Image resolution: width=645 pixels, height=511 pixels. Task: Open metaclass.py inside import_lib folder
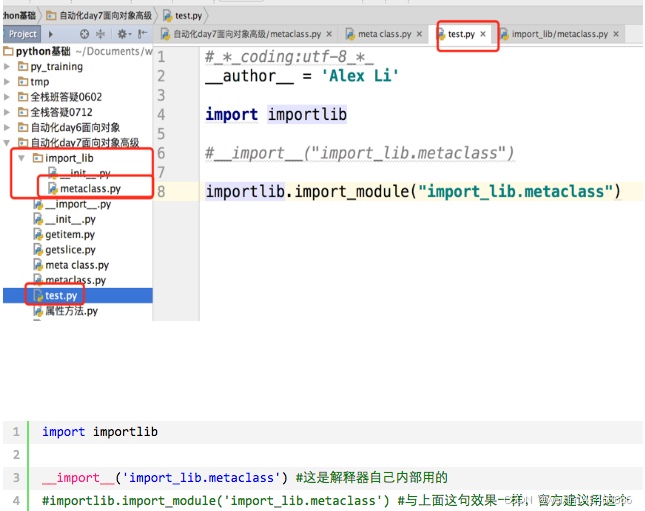pyautogui.click(x=84, y=188)
